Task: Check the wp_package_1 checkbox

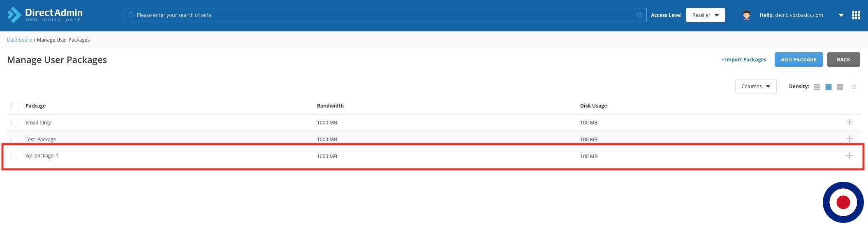Action: [14, 156]
